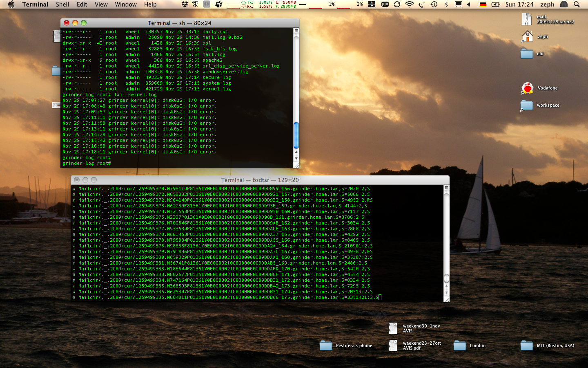
Task: Open the zeph user switching menu
Action: [x=547, y=4]
